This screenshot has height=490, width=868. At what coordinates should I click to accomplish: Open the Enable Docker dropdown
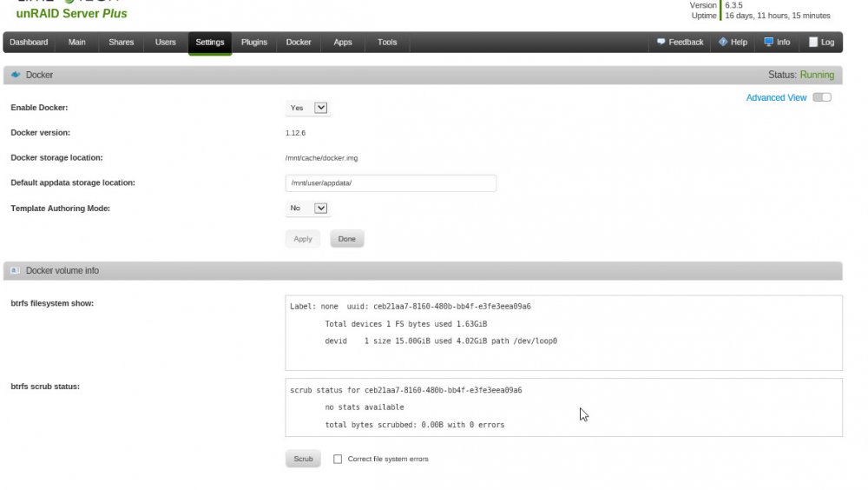308,108
